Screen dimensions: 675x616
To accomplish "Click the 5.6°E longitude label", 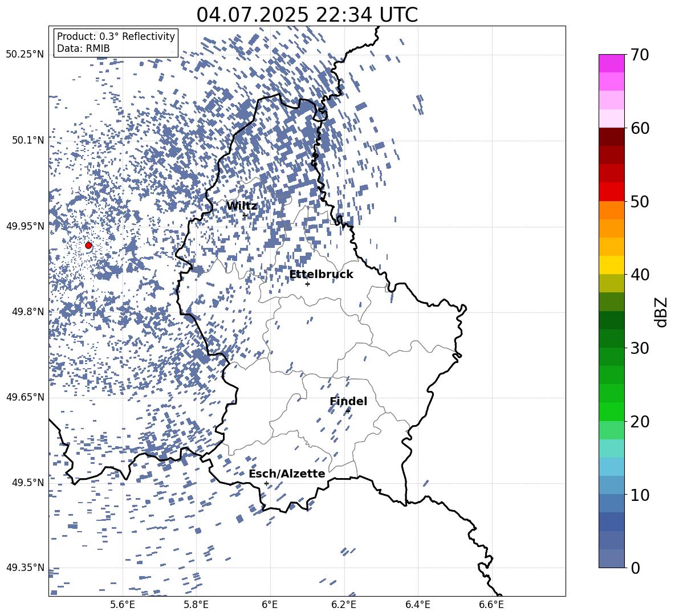I will (x=122, y=605).
